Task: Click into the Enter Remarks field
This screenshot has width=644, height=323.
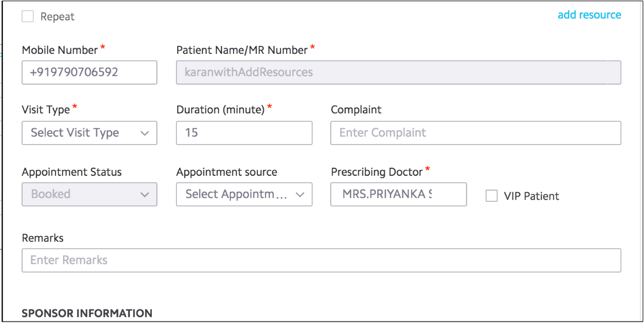Action: point(321,260)
